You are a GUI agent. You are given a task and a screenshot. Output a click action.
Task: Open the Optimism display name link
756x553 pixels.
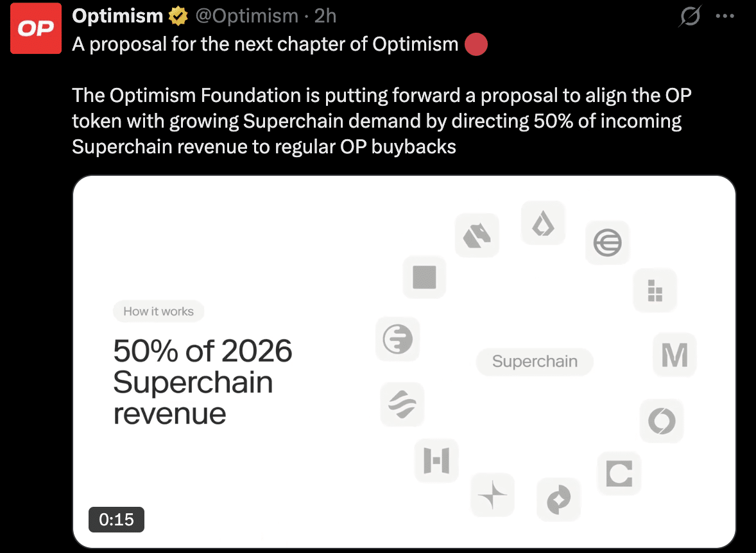tap(117, 16)
